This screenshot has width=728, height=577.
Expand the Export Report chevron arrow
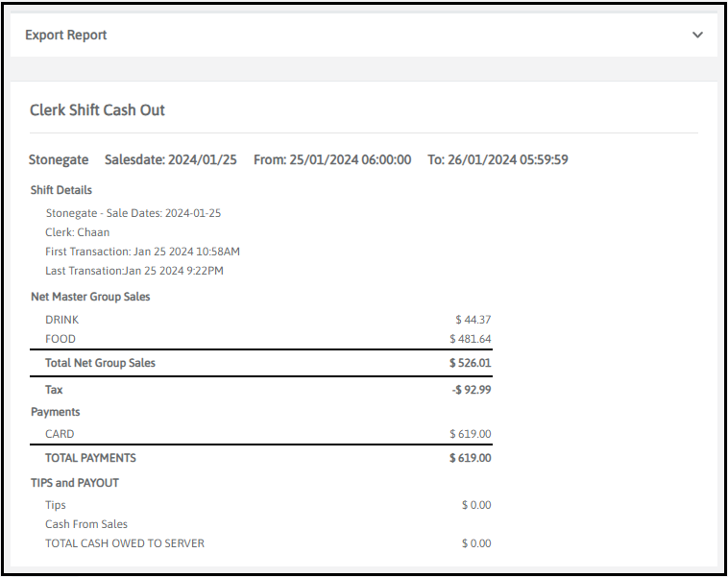tap(697, 35)
